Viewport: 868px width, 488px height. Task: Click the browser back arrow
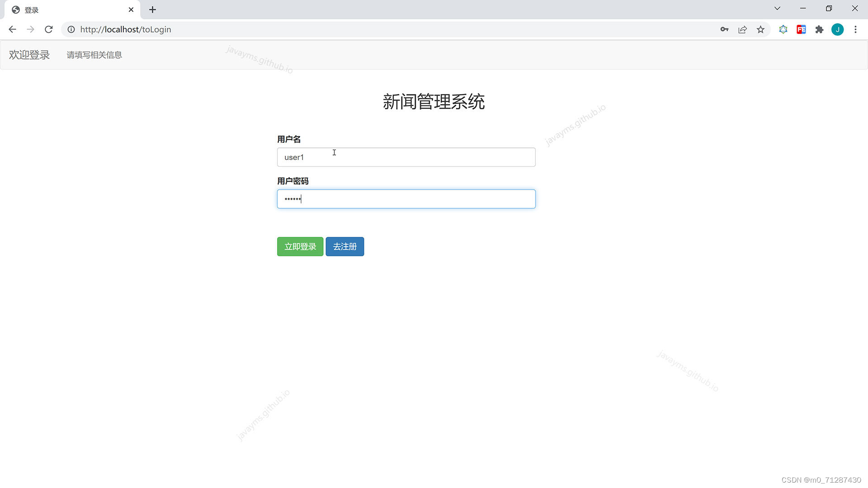(x=12, y=29)
